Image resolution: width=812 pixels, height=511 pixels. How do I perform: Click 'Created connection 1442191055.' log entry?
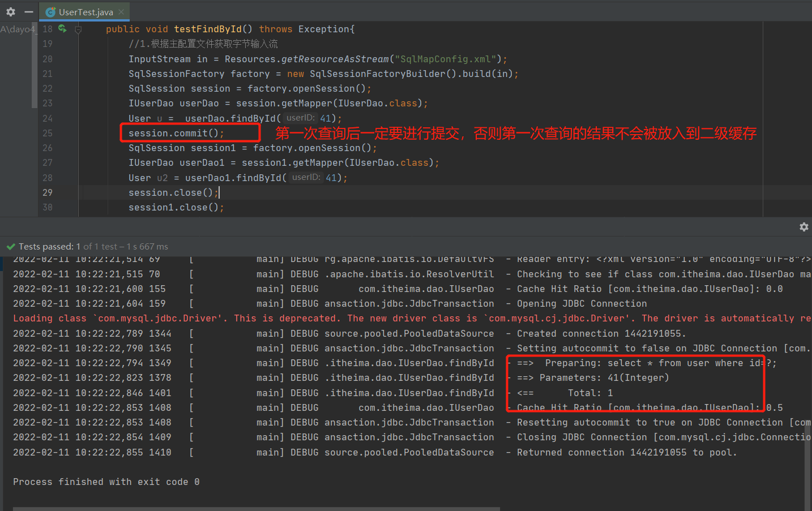point(601,333)
